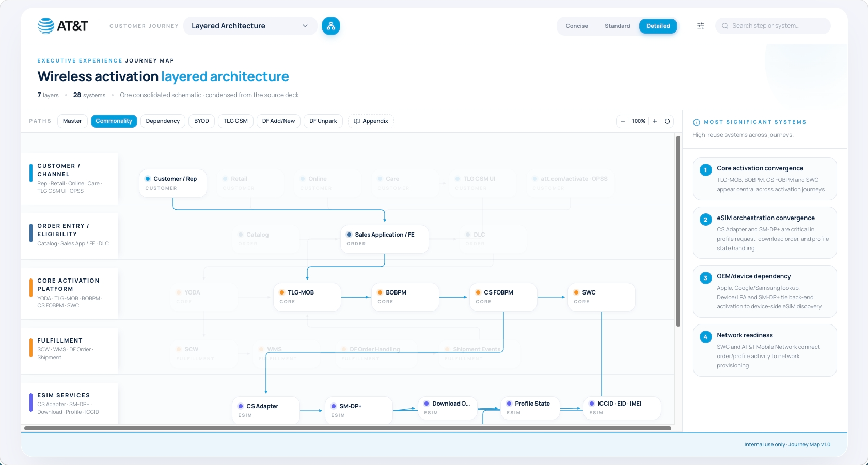Select the Customer / Rep node
Viewport: 868px width, 465px height.
tap(173, 183)
